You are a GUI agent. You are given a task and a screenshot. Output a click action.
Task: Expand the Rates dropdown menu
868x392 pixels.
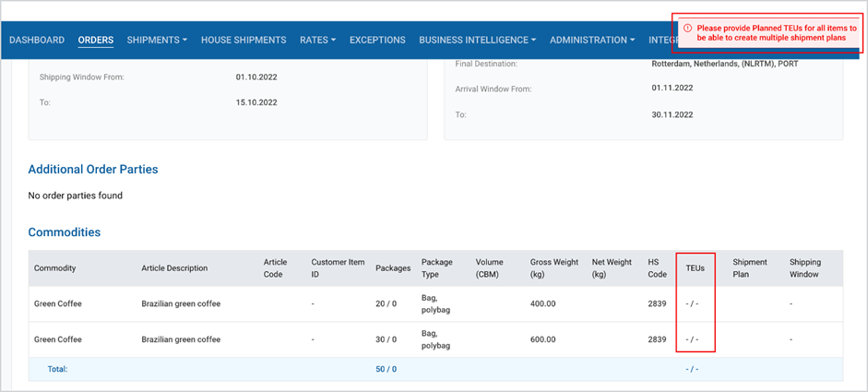coord(317,40)
